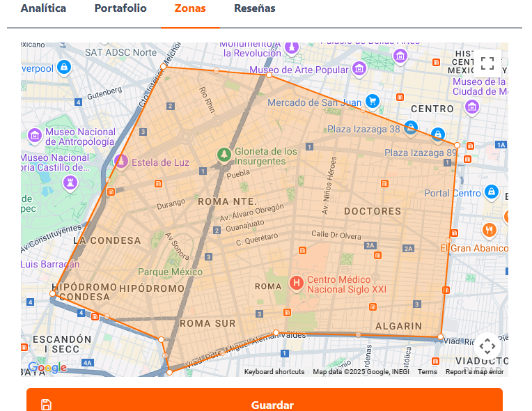Toggle fullscreen map view

pyautogui.click(x=487, y=63)
